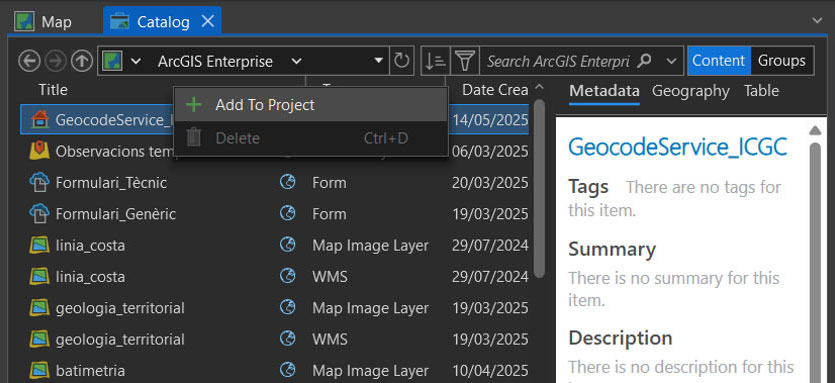The width and height of the screenshot is (835, 383).
Task: Click the GeocodeService_ICGC metadata title
Action: 677,147
